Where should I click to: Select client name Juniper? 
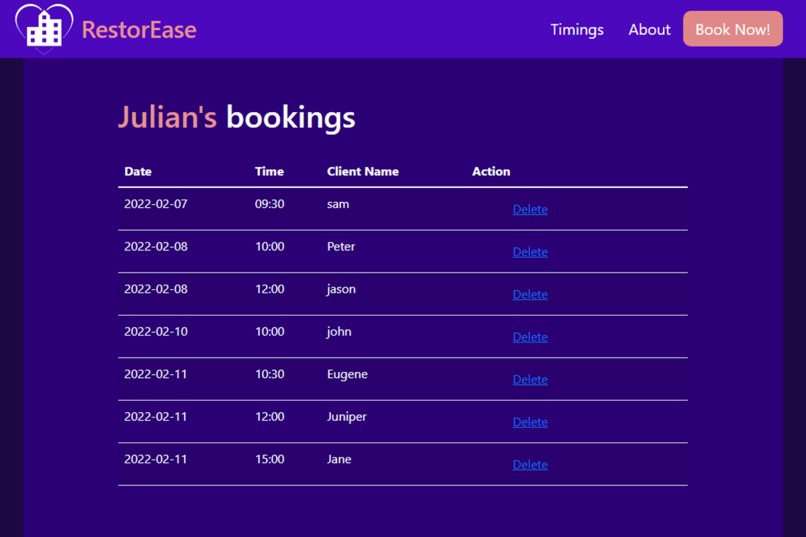click(346, 418)
